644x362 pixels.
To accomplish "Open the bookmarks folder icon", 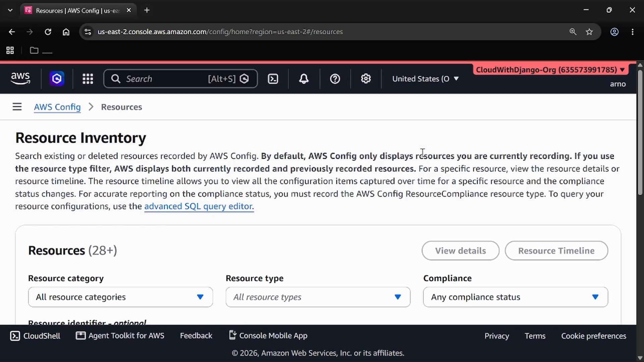I will (34, 50).
